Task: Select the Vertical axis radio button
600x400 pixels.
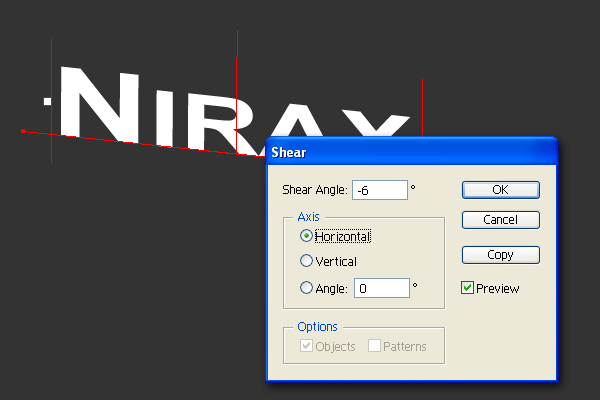Action: coord(306,261)
